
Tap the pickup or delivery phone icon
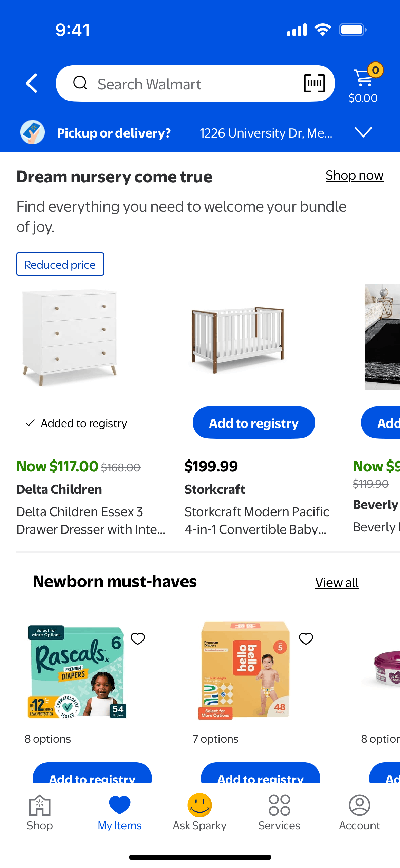tap(33, 132)
